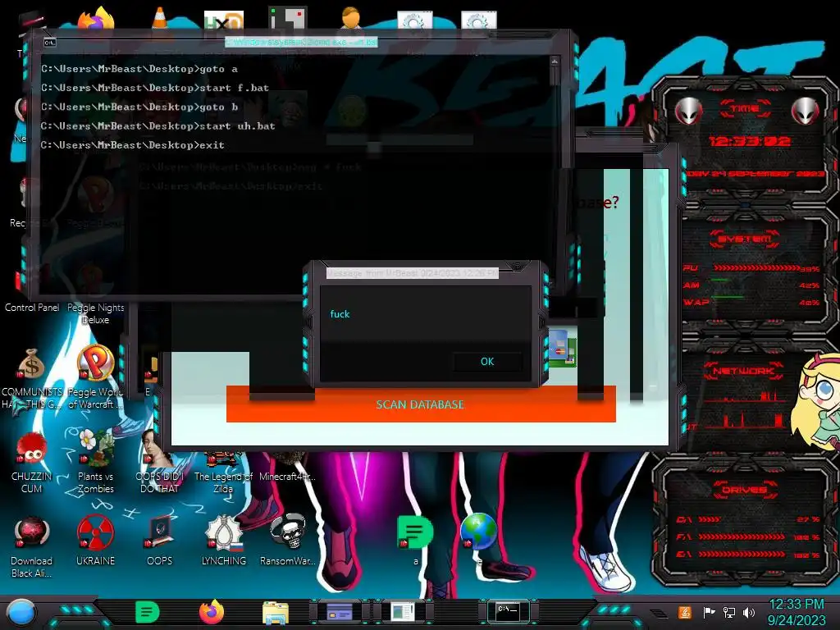Open the Start orb on the taskbar
The width and height of the screenshot is (840, 630).
(21, 613)
